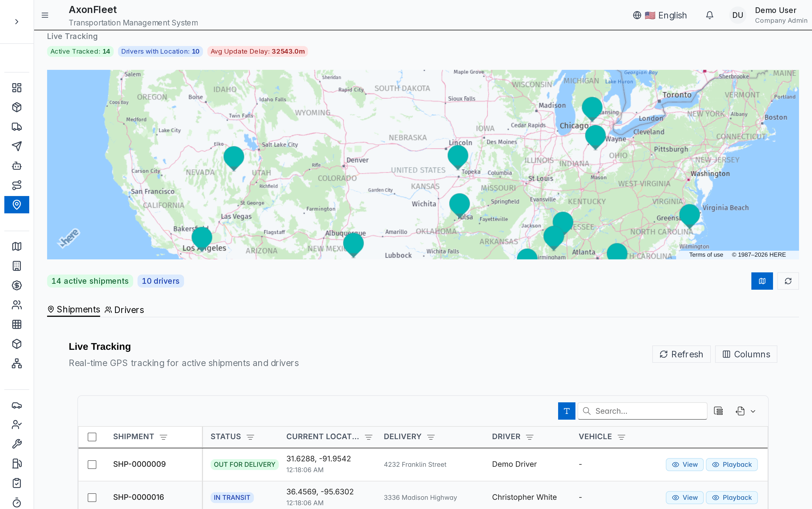Viewport: 812px width, 509px height.
Task: Click the map marker over Los Angeles
Action: tap(202, 238)
